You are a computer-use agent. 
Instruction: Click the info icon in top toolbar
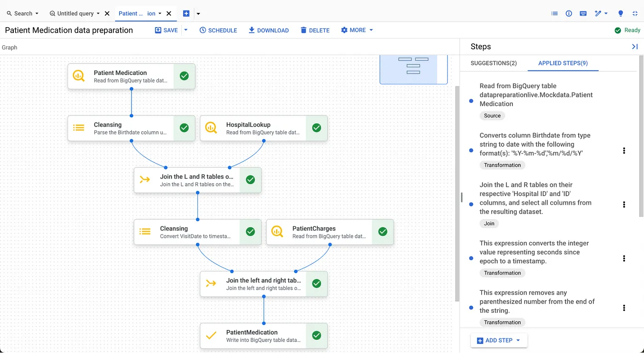(x=569, y=13)
